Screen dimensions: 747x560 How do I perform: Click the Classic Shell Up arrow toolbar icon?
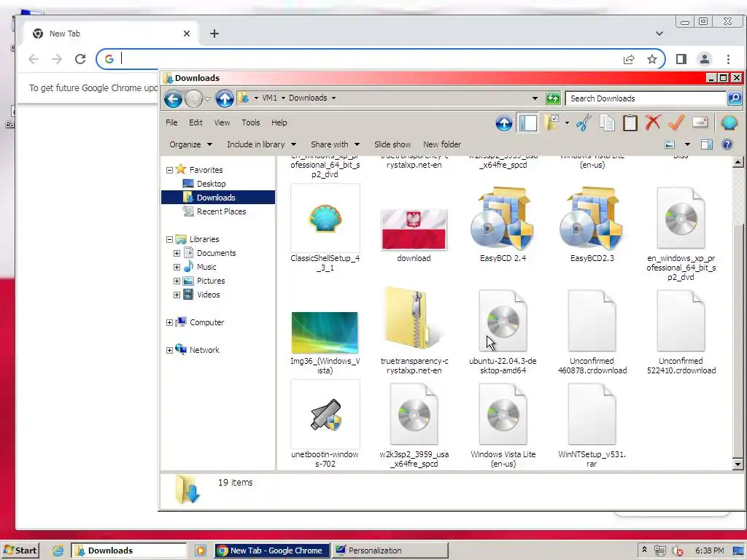(503, 122)
